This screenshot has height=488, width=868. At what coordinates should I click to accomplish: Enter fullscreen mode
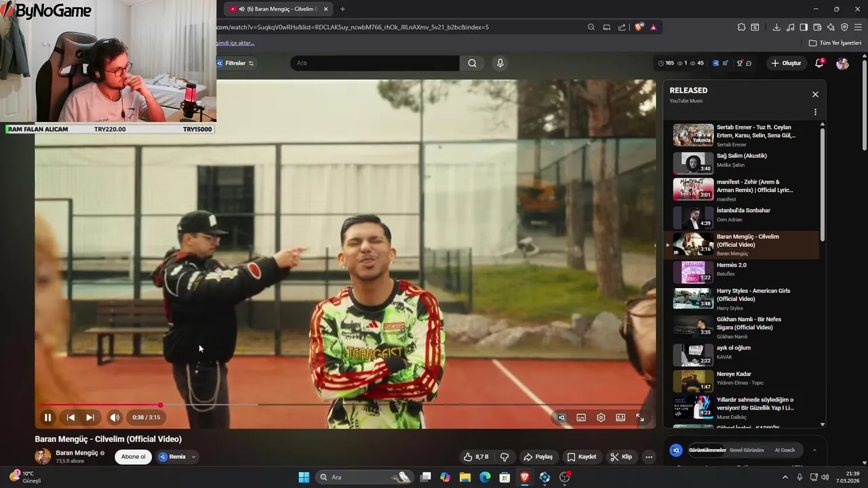click(x=640, y=418)
